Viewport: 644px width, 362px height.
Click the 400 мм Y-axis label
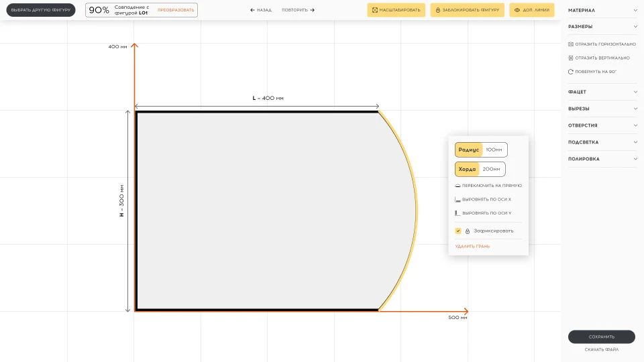pyautogui.click(x=117, y=47)
